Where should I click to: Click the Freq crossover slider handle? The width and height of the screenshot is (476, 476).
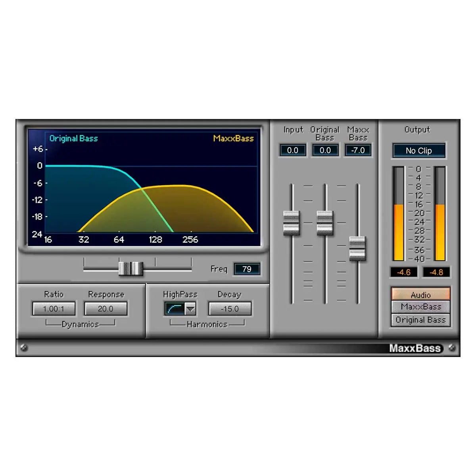point(132,269)
